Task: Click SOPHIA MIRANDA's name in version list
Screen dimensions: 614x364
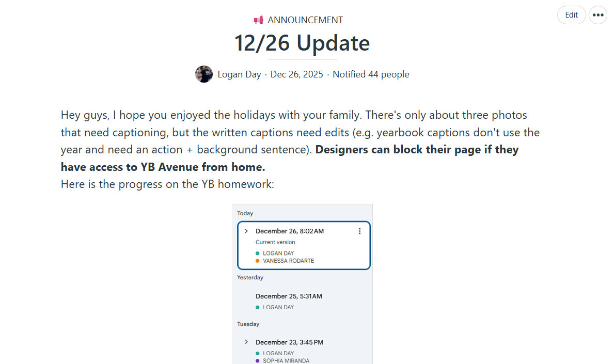Action: click(x=286, y=361)
